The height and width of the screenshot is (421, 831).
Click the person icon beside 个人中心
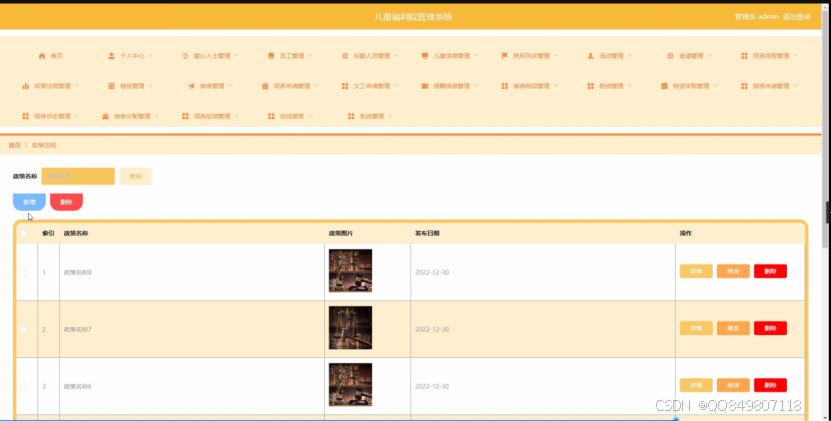point(111,56)
